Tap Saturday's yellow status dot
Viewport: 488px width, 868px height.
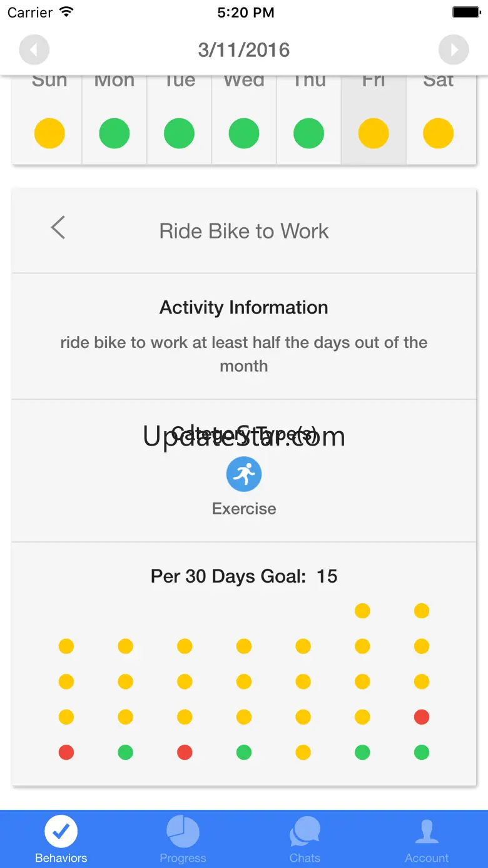pos(438,133)
